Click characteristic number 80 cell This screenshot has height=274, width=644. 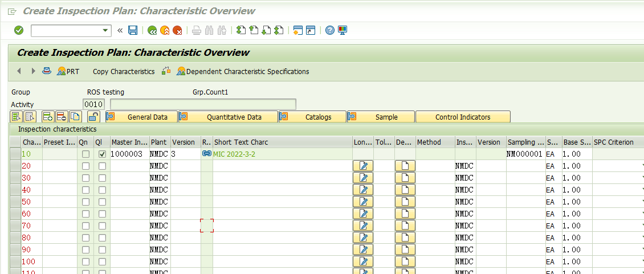pyautogui.click(x=31, y=238)
